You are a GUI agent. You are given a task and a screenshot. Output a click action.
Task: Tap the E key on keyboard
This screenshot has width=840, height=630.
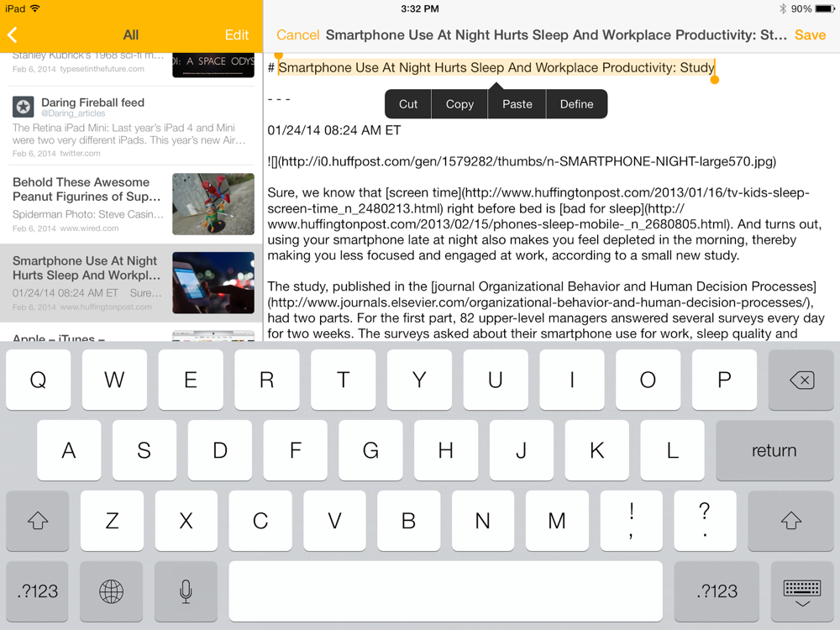(191, 381)
